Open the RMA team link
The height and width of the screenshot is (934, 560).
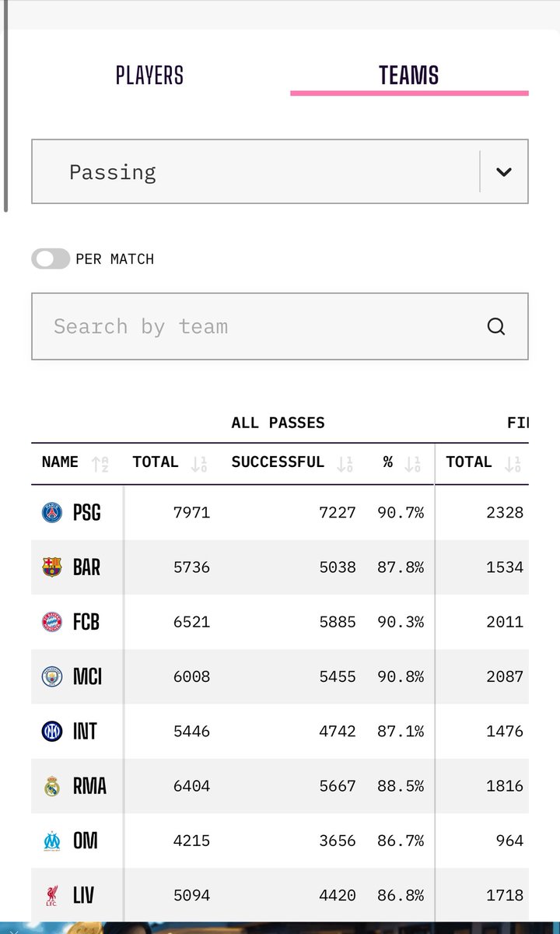point(89,786)
